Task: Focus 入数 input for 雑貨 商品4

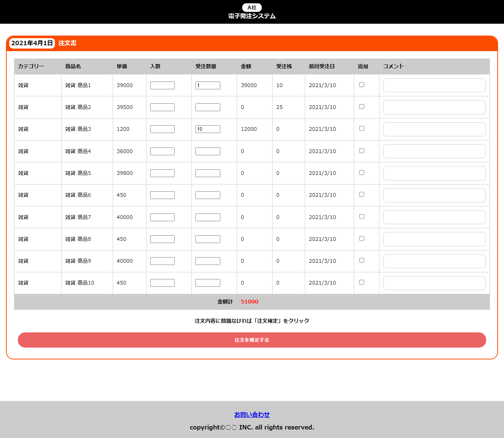Action: [162, 151]
